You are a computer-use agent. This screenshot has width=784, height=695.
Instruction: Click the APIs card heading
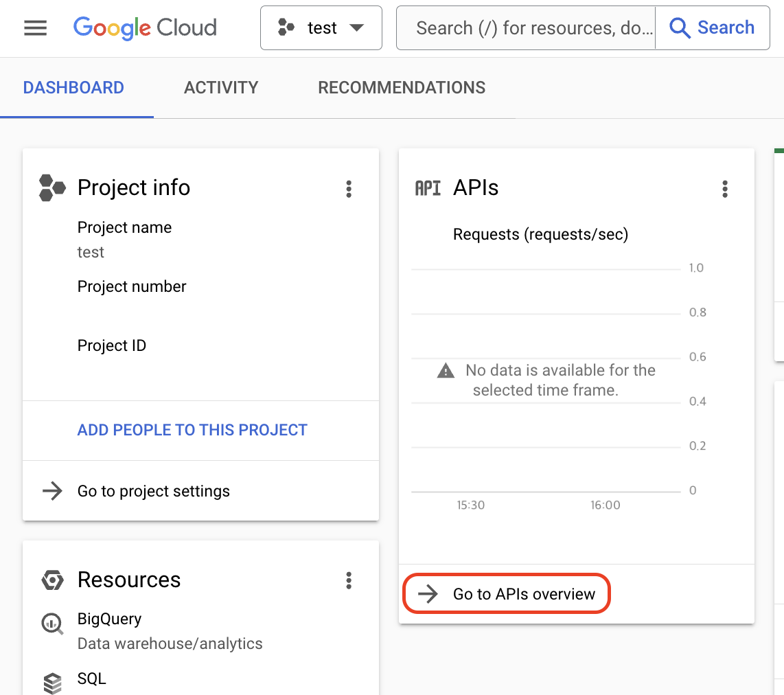[476, 187]
